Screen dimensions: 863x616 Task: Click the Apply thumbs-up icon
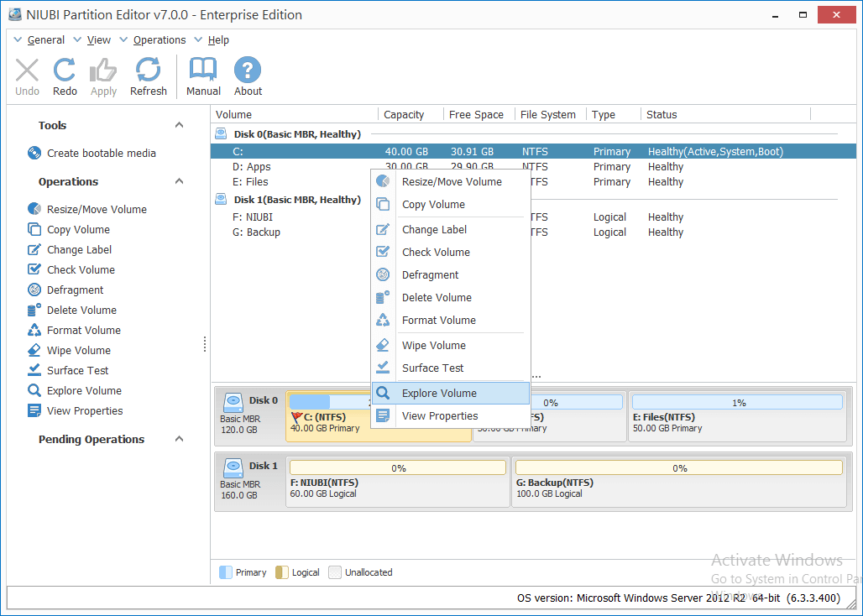[103, 70]
